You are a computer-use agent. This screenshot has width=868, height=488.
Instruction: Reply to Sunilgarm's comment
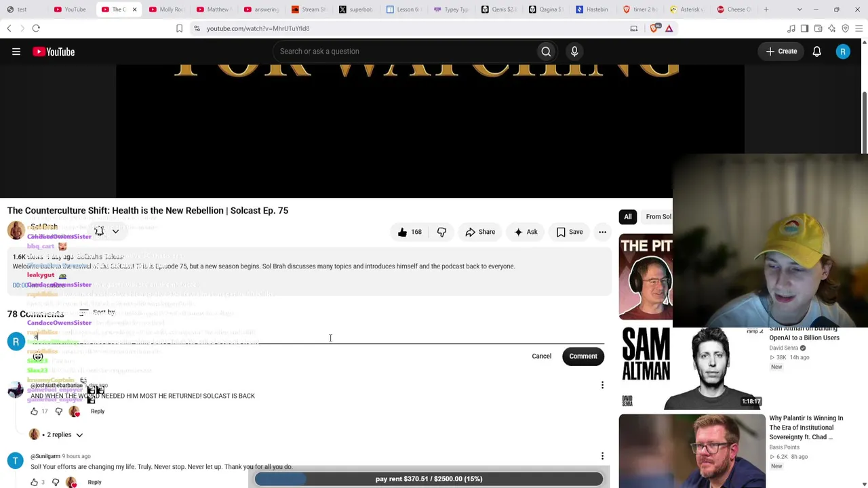[94, 482]
